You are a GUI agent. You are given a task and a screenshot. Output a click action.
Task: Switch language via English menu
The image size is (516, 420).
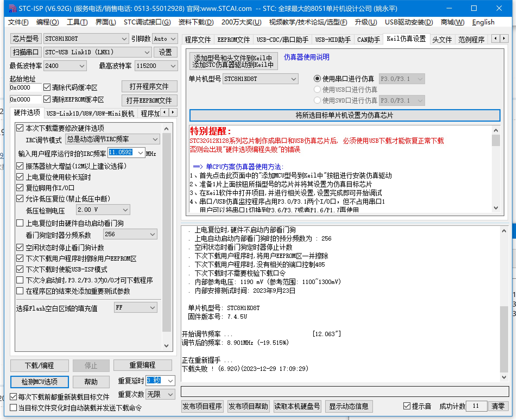pos(483,22)
